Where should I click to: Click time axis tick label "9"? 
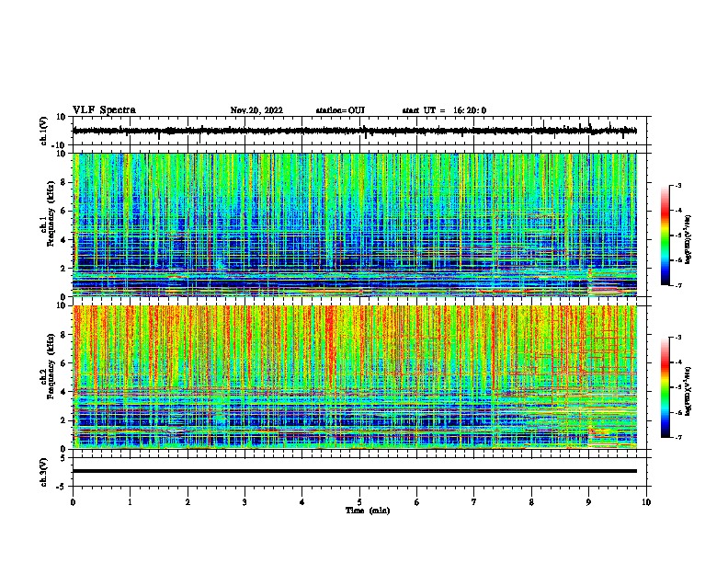coord(588,502)
